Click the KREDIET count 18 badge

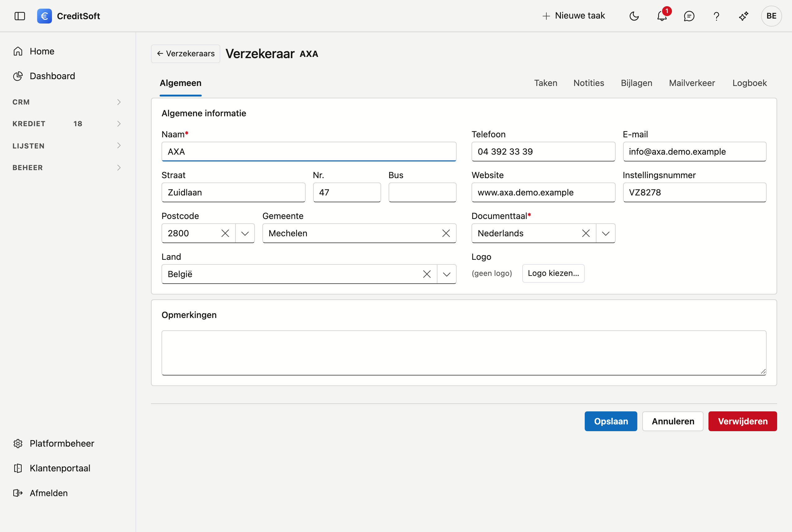coord(78,124)
